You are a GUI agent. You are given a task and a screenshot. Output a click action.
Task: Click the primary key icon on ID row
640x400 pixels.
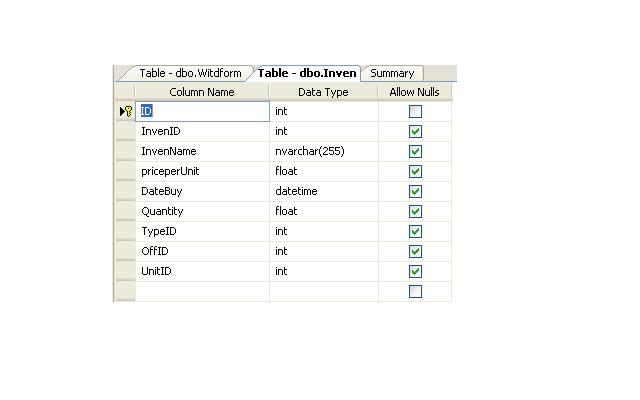coord(129,111)
